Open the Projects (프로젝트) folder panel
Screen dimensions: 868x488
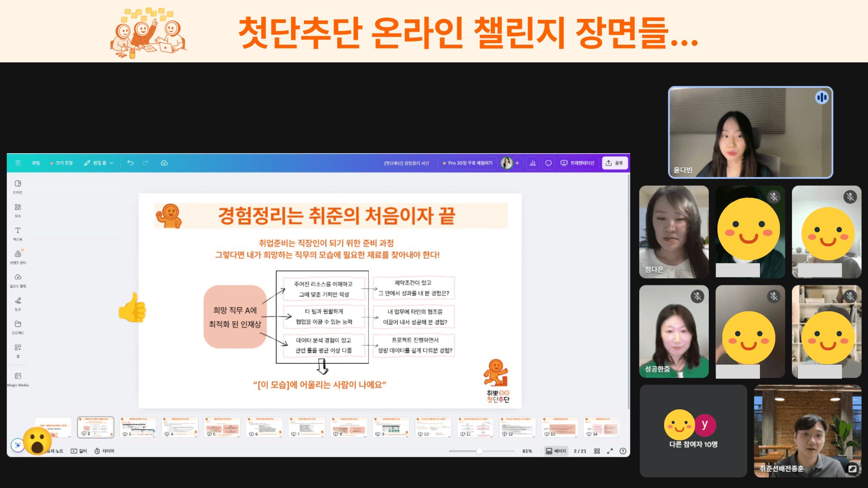pos(18,326)
